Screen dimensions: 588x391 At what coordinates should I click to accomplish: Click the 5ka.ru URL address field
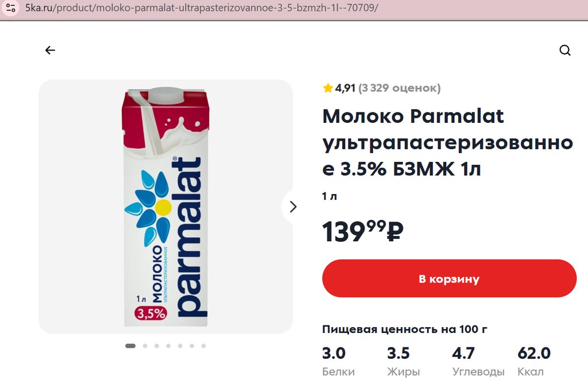point(202,7)
